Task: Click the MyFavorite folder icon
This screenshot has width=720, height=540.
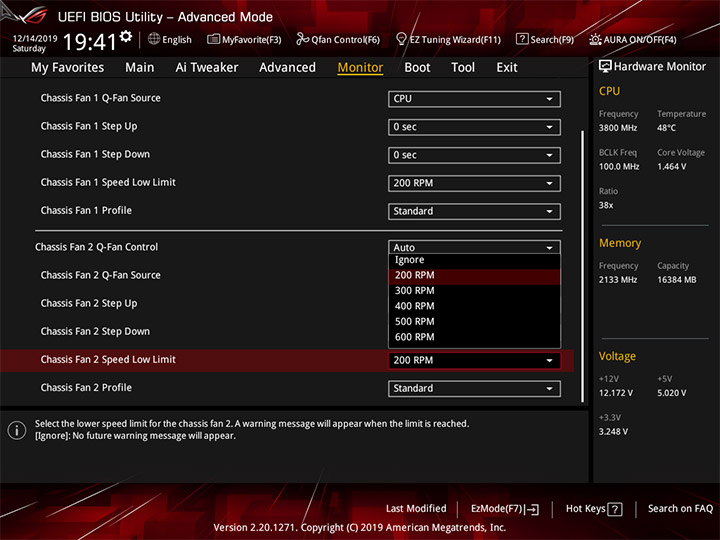Action: (213, 39)
